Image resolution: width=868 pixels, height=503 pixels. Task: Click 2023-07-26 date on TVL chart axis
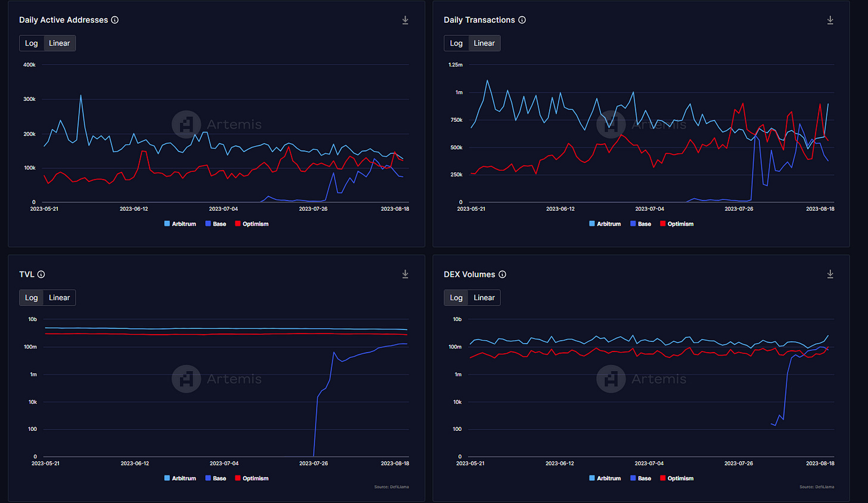(314, 464)
